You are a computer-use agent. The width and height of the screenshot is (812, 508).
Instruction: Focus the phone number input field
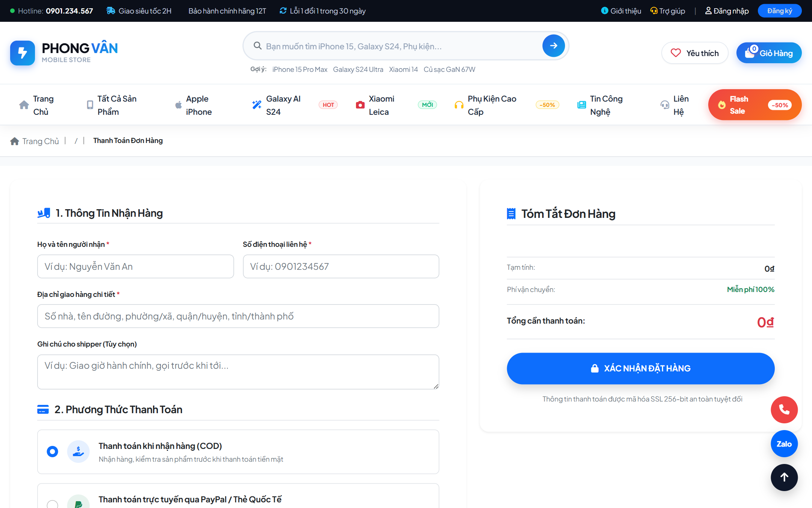[341, 266]
